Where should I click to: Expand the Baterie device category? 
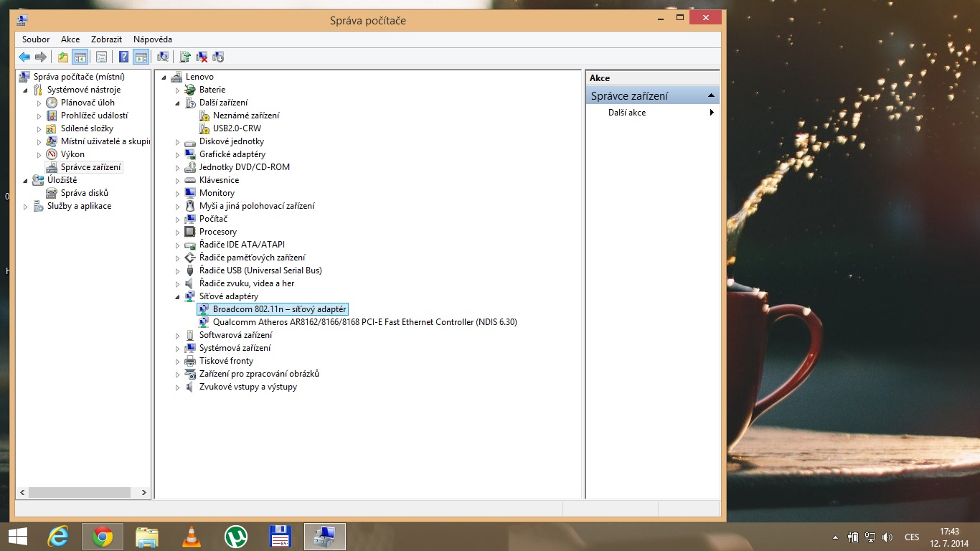pos(178,90)
